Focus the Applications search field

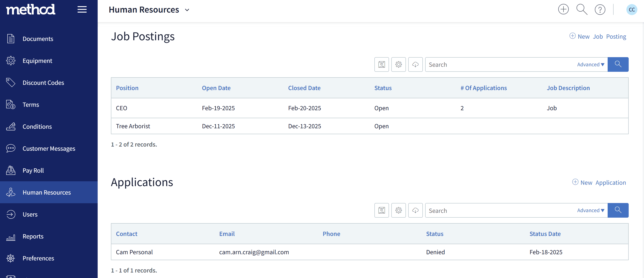500,210
